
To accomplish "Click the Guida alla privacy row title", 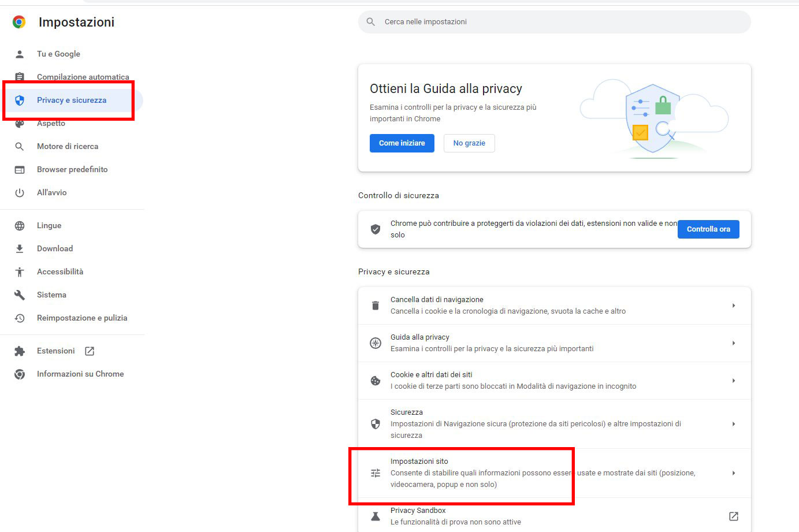I will point(420,337).
